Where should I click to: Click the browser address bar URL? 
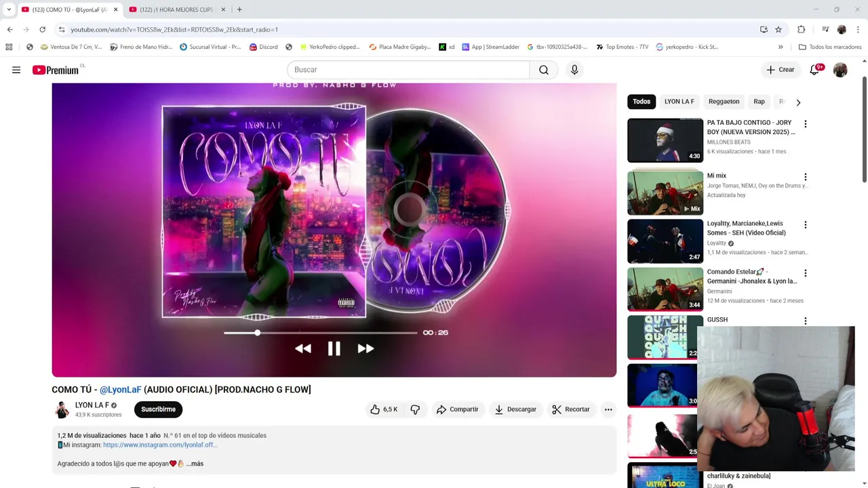[174, 30]
